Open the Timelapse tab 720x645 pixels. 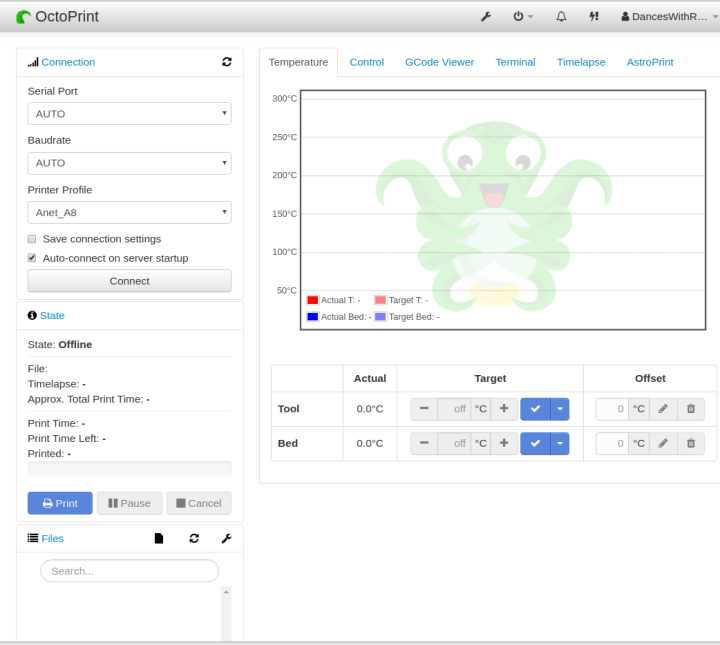point(581,62)
